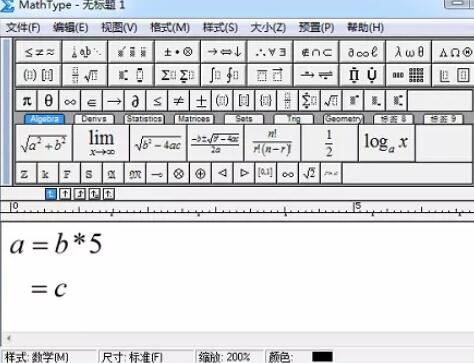This screenshot has width=474, height=363.
Task: Open the relational symbols palette (≤≠≈)
Action: point(39,52)
